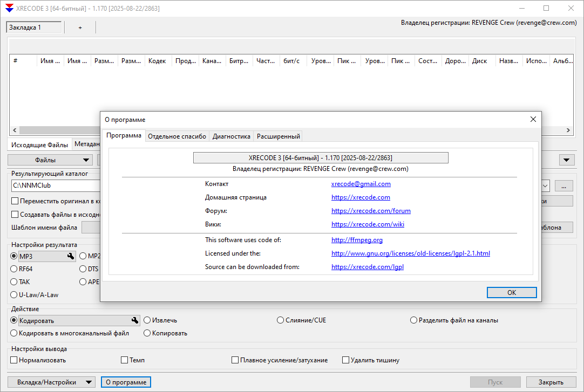Open the xrecode.com/wiki link
This screenshot has height=392, width=584.
click(x=368, y=224)
